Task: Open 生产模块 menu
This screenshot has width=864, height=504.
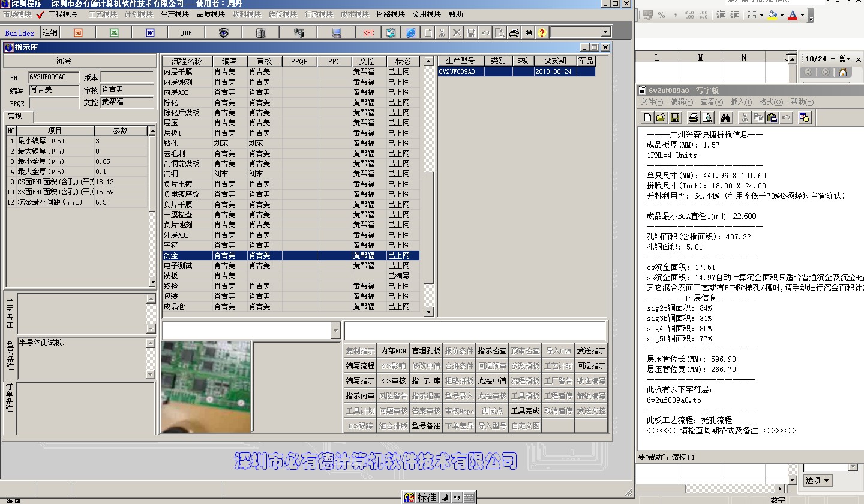Action: click(x=175, y=14)
